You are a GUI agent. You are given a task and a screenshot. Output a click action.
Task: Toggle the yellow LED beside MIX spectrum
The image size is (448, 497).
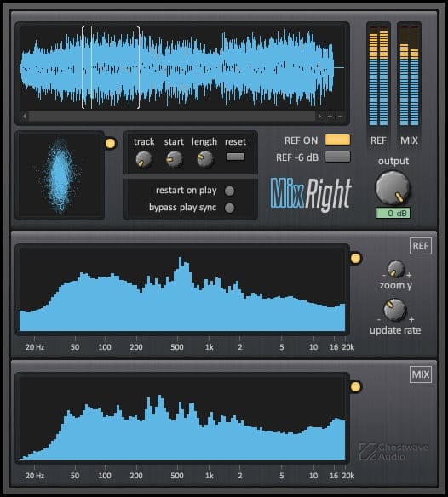coord(356,386)
